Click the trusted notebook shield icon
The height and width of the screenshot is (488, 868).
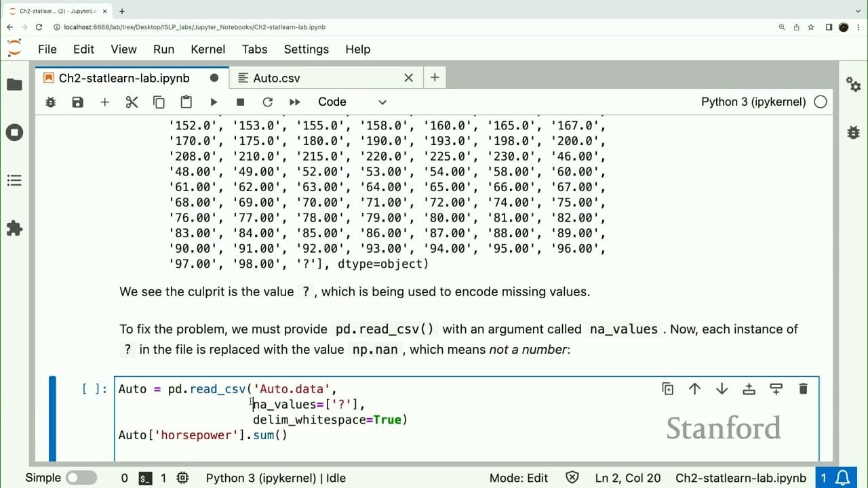[572, 478]
